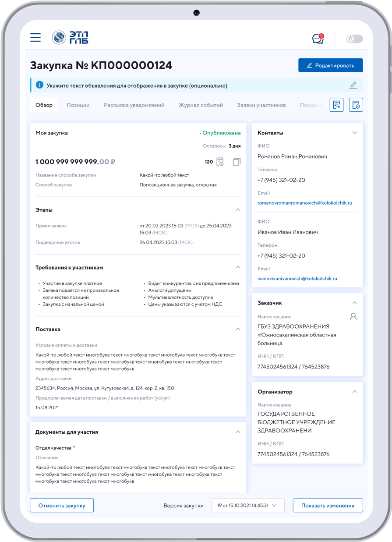Click email ivanovivanivanovich@kolokolchik.ru

point(297,278)
